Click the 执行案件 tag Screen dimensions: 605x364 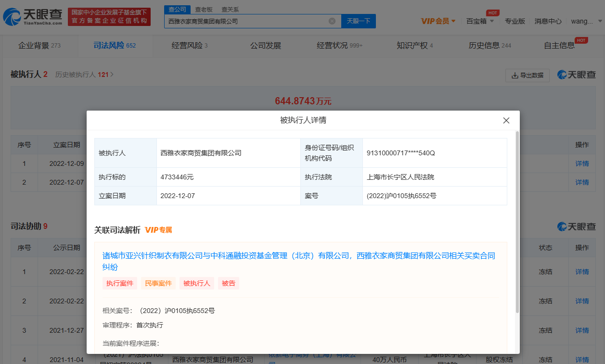pyautogui.click(x=120, y=283)
